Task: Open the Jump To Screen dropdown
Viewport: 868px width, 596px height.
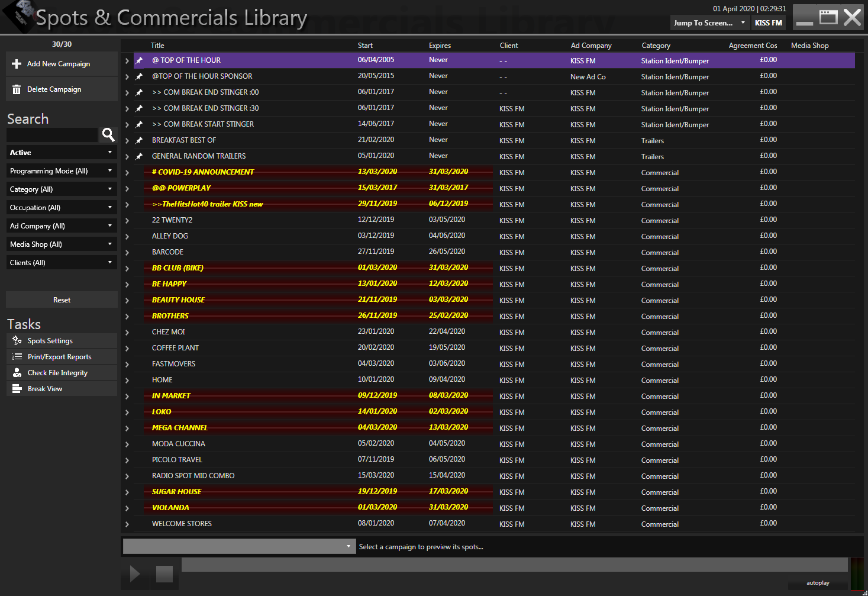Action: (709, 23)
